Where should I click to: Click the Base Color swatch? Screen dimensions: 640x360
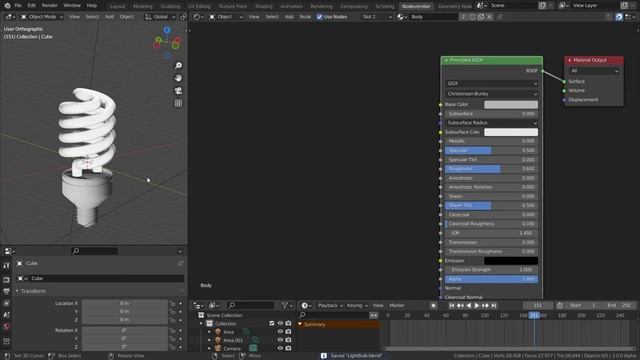pos(511,104)
